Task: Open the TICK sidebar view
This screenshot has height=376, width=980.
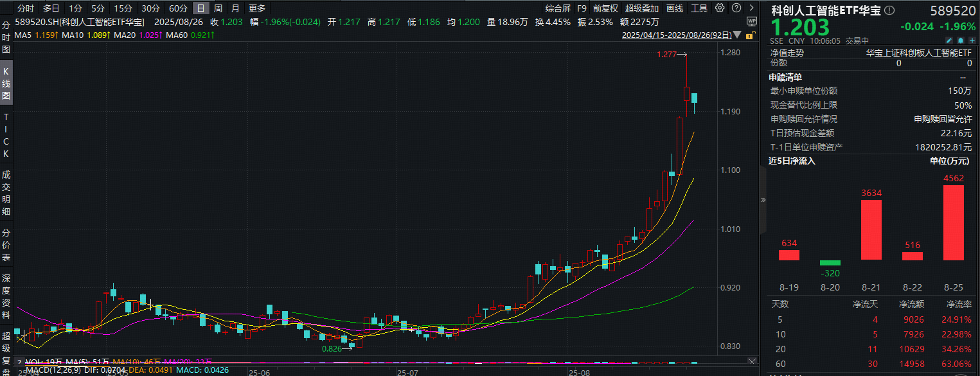Action: [x=6, y=136]
